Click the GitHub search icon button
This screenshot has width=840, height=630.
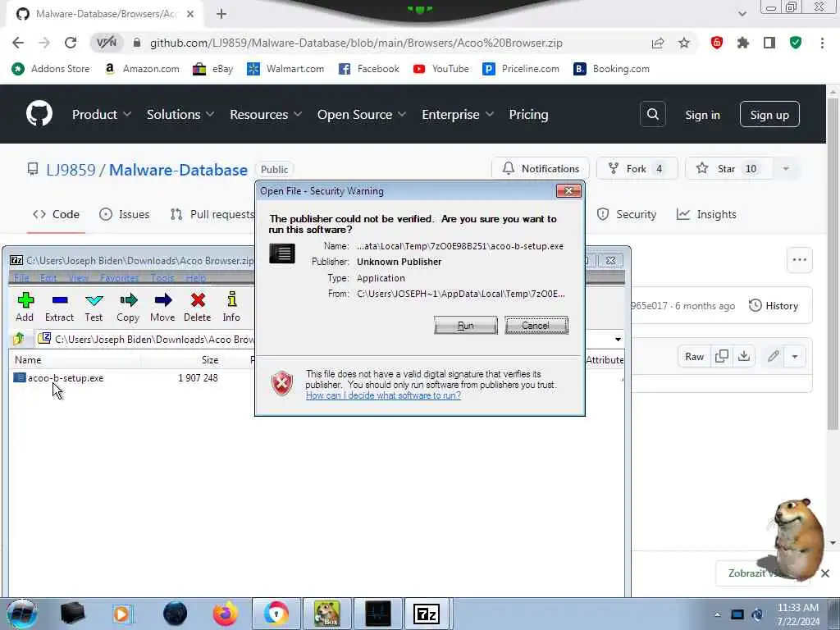click(x=652, y=114)
